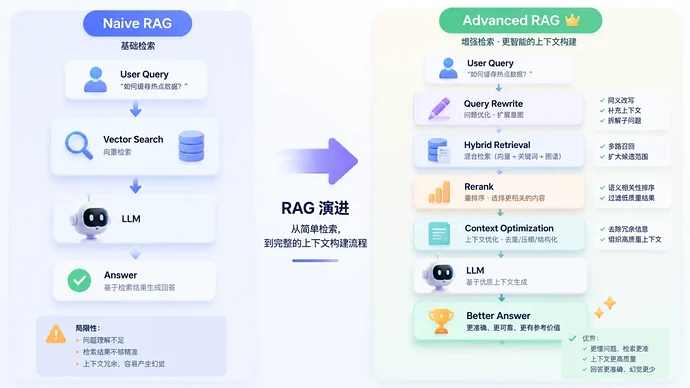690x388 pixels.
Task: Click the Hybrid Retrieval database-document icon
Action: (x=438, y=150)
